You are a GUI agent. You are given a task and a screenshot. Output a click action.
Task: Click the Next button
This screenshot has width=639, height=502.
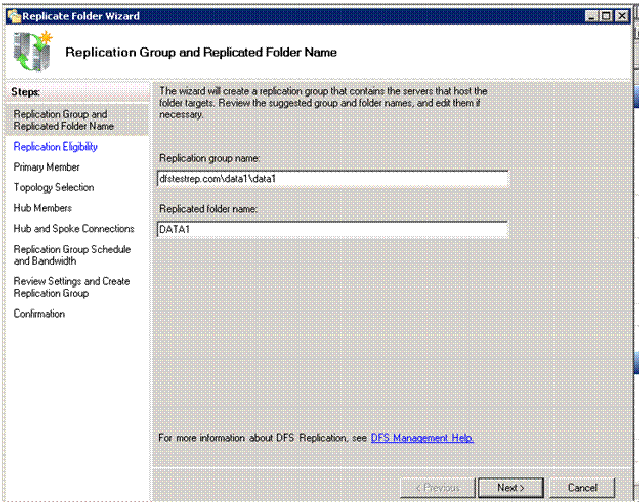[x=511, y=488]
